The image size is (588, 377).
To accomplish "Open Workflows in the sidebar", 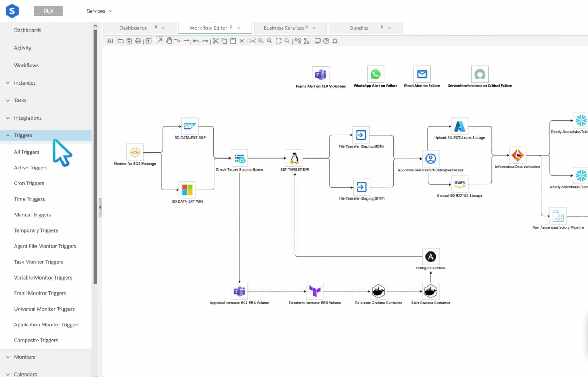I will coord(26,65).
